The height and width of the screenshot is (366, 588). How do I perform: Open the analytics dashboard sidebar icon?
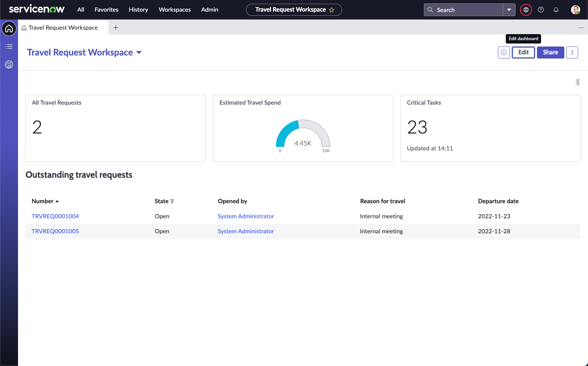click(9, 64)
